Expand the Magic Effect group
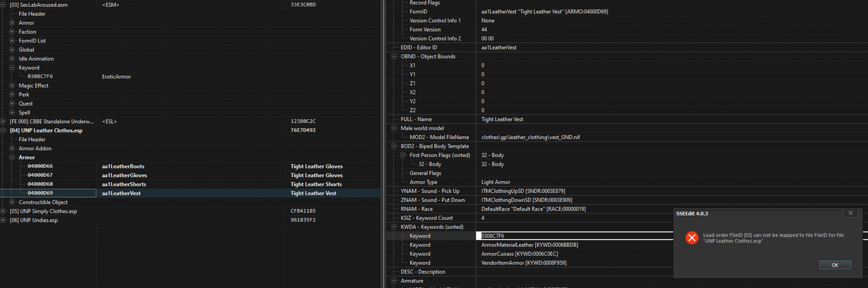The image size is (868, 288). [x=12, y=86]
